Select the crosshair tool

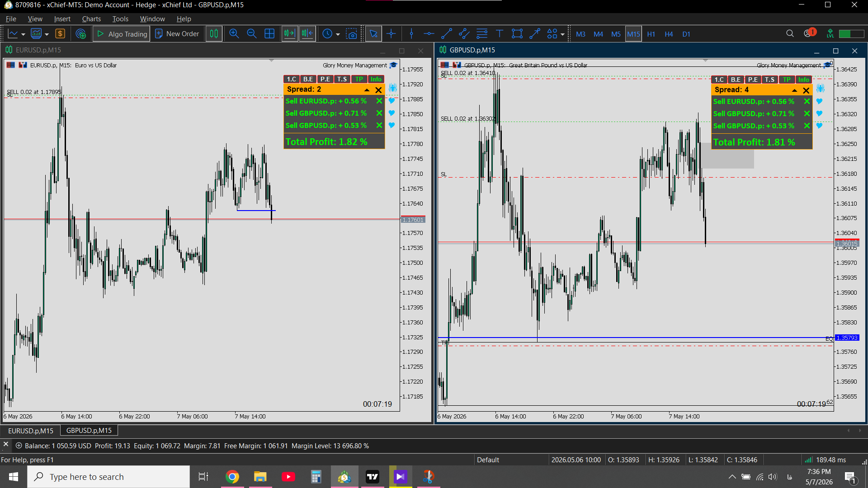pyautogui.click(x=392, y=34)
